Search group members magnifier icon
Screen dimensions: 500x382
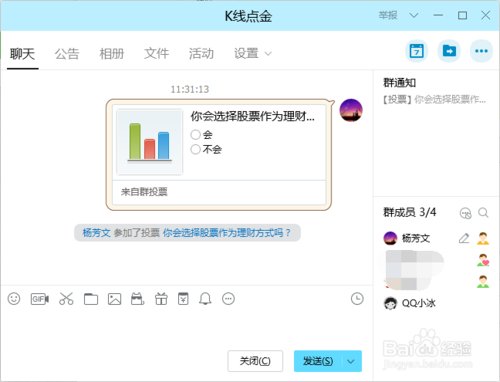pos(483,212)
